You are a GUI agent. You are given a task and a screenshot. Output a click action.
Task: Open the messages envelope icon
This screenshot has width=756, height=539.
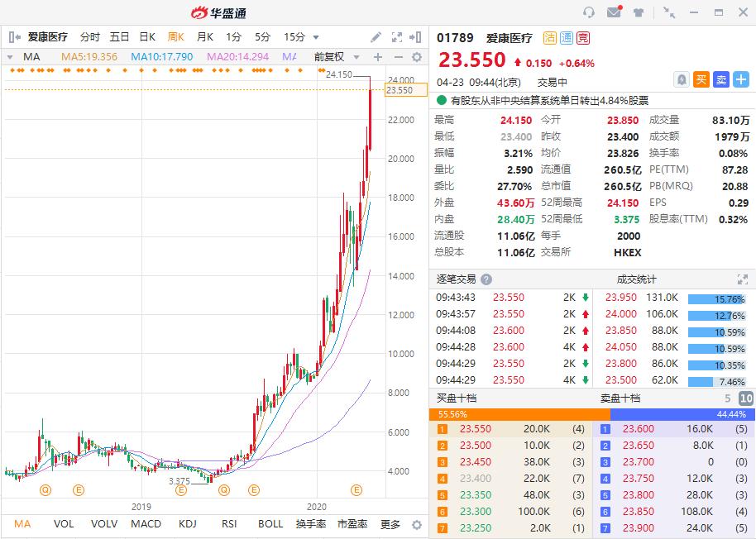point(615,12)
